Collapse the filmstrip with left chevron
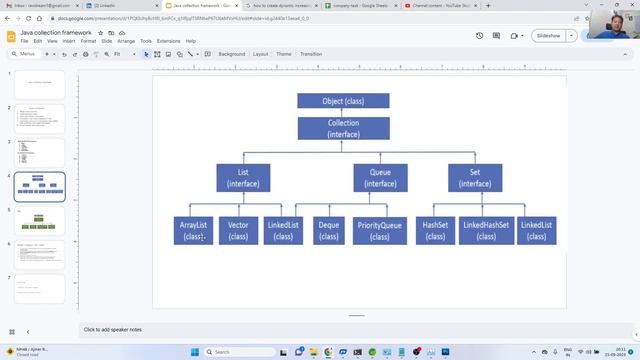Image resolution: width=640 pixels, height=360 pixels. click(28, 332)
